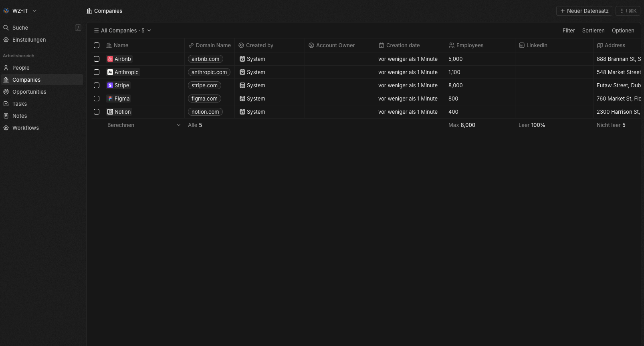644x346 pixels.
Task: Click the Notion company logo
Action: pos(110,112)
